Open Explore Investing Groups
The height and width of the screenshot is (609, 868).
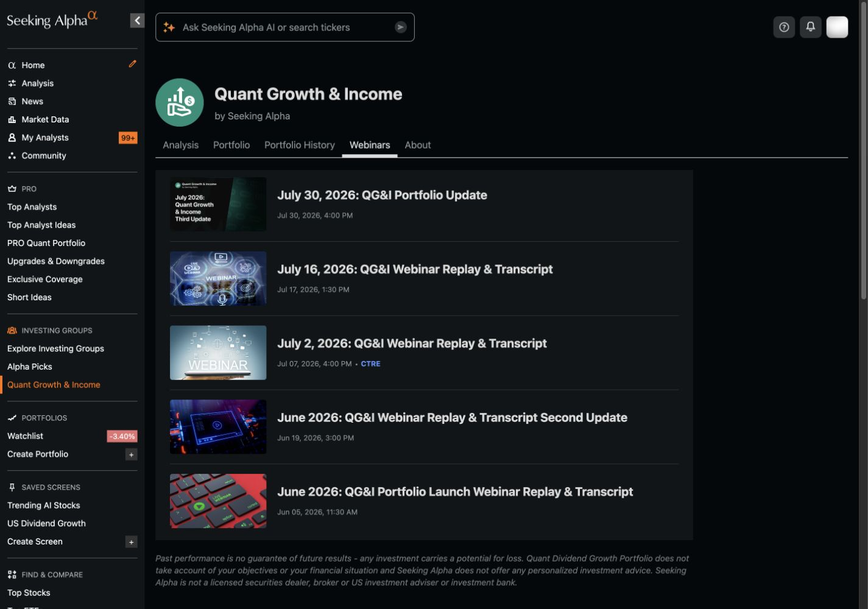tap(55, 349)
